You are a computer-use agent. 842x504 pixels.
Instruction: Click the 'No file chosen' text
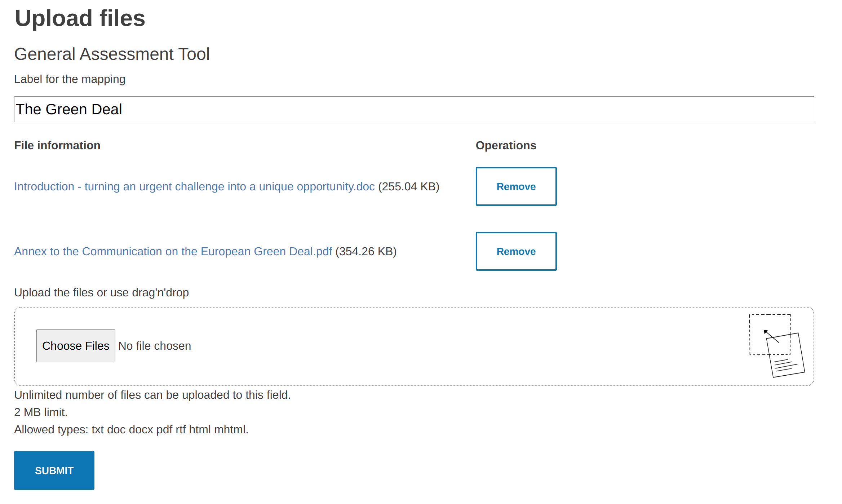click(155, 346)
